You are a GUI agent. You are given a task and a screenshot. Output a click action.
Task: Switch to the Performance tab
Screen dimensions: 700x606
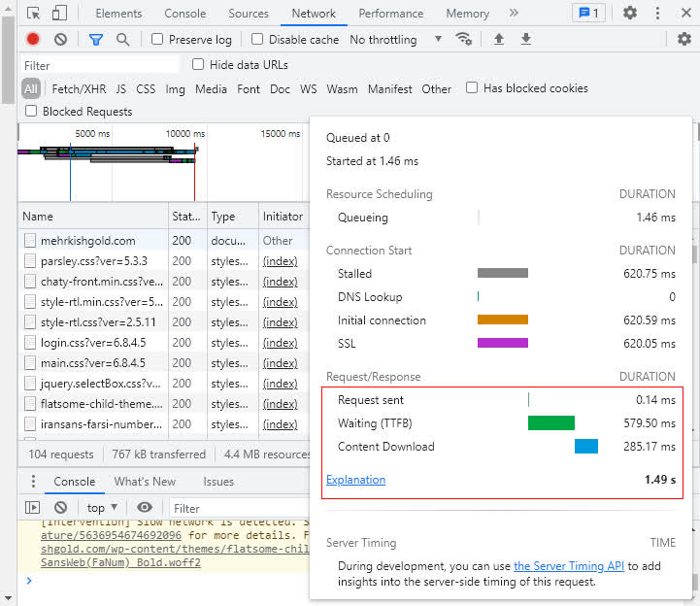tap(391, 14)
